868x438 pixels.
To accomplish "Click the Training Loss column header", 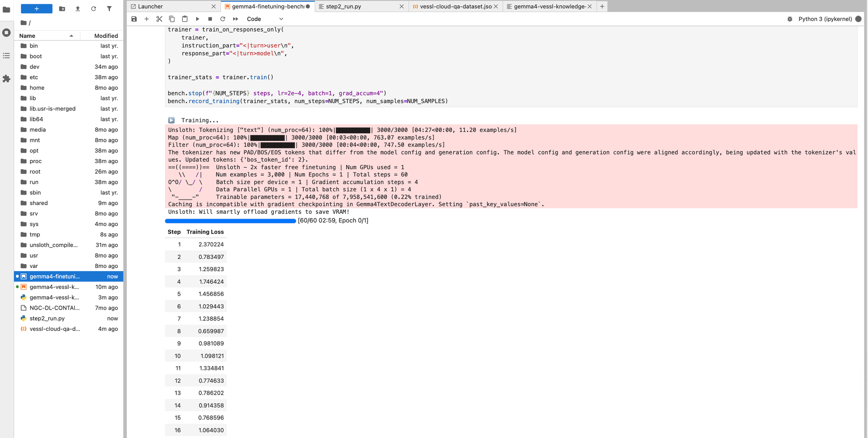I will (205, 232).
